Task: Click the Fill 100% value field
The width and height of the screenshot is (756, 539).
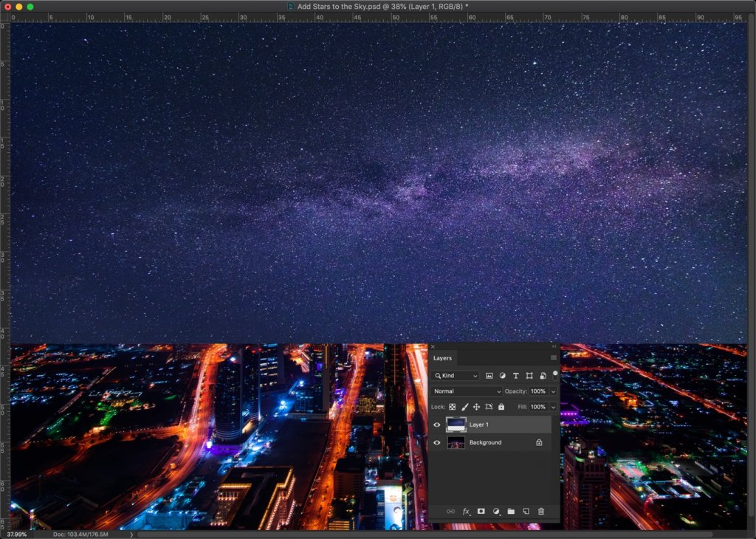Action: (538, 407)
